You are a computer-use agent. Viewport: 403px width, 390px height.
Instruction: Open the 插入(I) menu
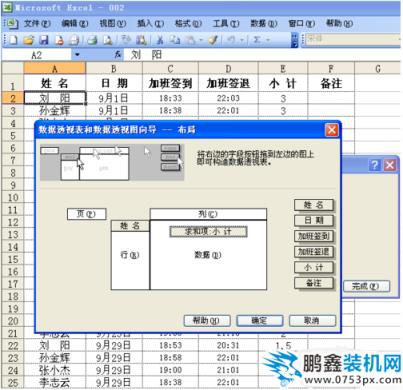point(151,24)
